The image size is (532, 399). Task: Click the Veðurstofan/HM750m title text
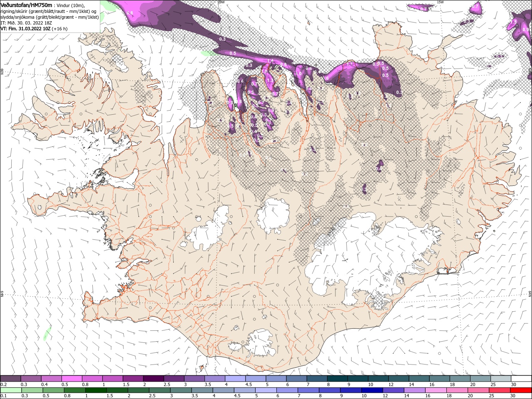tap(27, 5)
